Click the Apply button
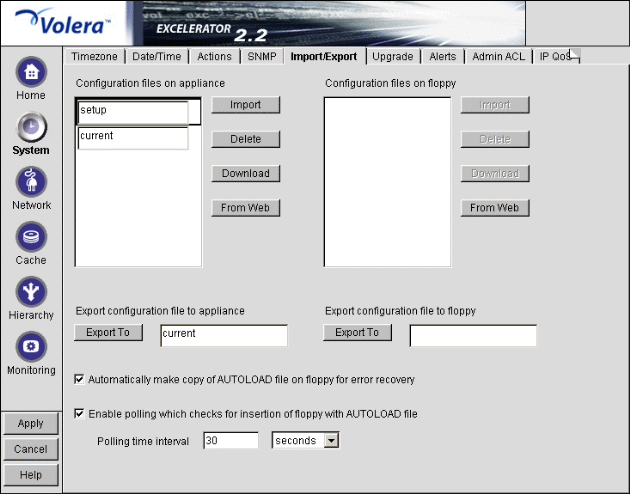 coord(31,423)
